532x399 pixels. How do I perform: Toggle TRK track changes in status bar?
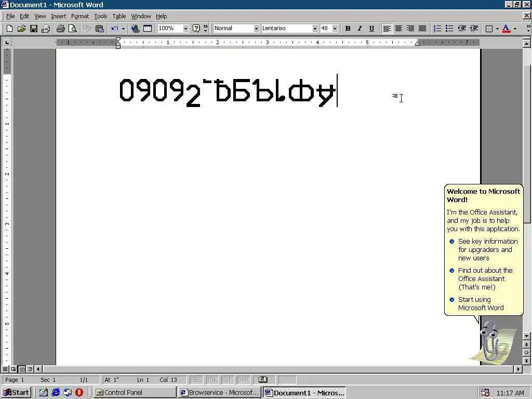coord(212,380)
